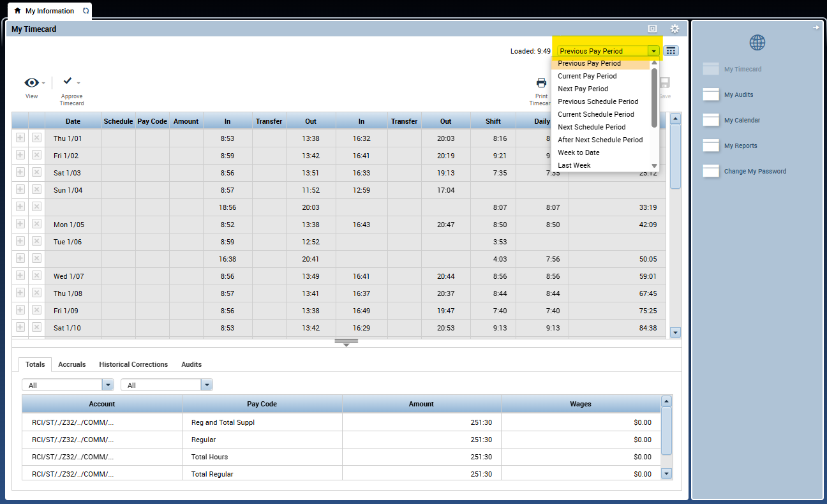Delete the Sat 1/03 row with X icon
The image size is (827, 504).
click(x=36, y=172)
